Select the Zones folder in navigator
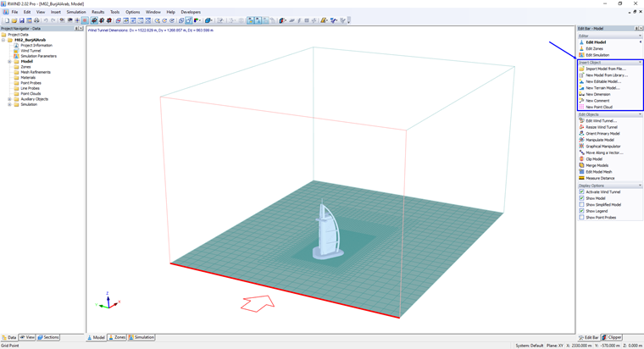This screenshot has height=349, width=644. pos(25,67)
